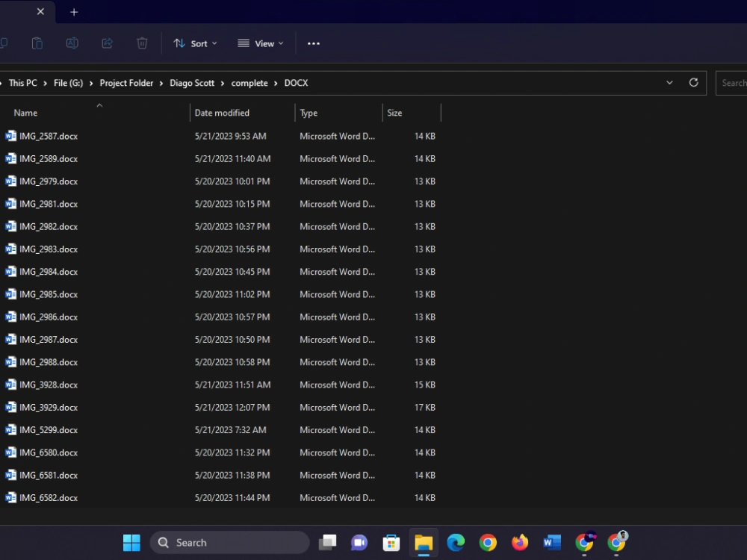
Task: Sort by Date modified column header
Action: 222,113
